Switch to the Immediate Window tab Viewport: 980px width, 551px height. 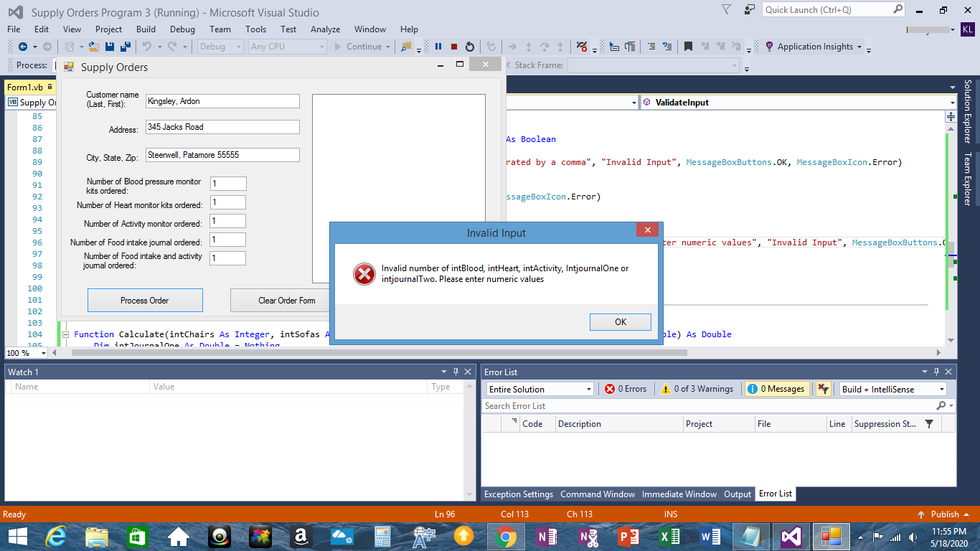[679, 494]
